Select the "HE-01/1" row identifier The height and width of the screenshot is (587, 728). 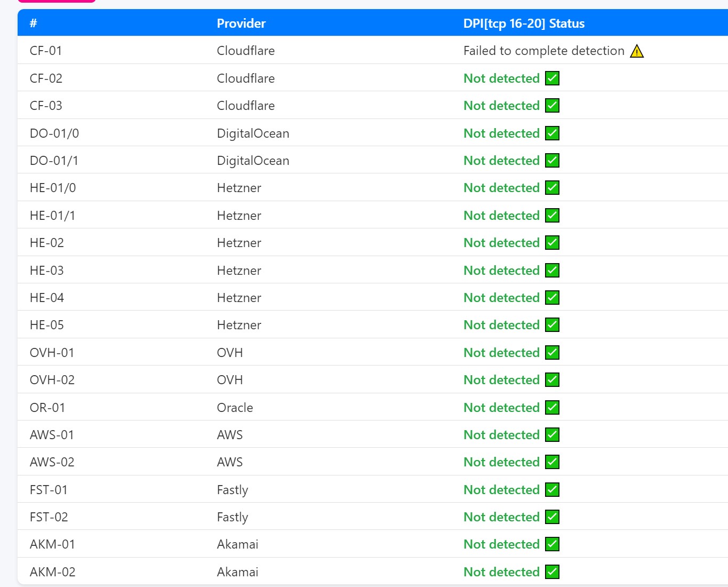click(52, 216)
